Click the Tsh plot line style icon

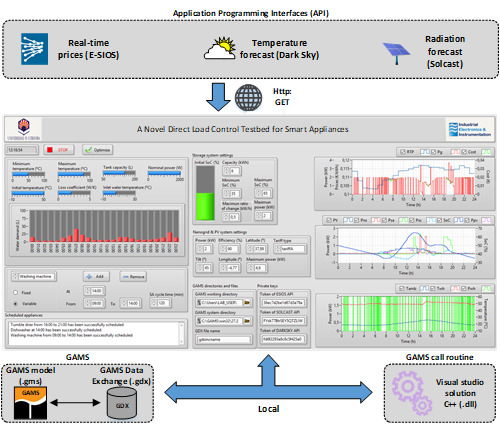[x=455, y=288]
